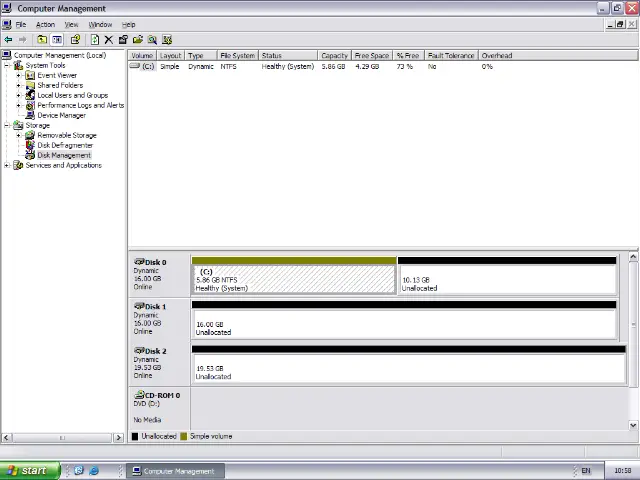Click the Simple volume legend color swatch
640x480 pixels.
(183, 436)
